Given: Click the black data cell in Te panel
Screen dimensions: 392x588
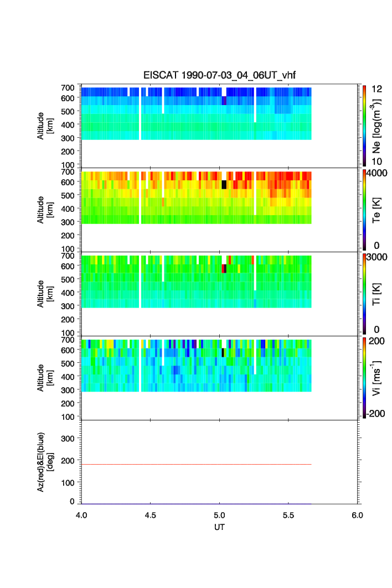Looking at the screenshot, I should [224, 185].
